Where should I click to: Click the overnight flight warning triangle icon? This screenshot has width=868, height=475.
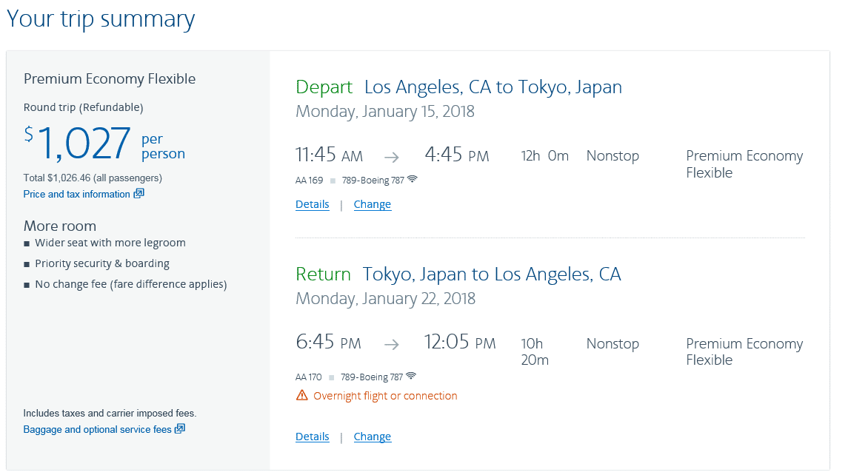[x=301, y=395]
